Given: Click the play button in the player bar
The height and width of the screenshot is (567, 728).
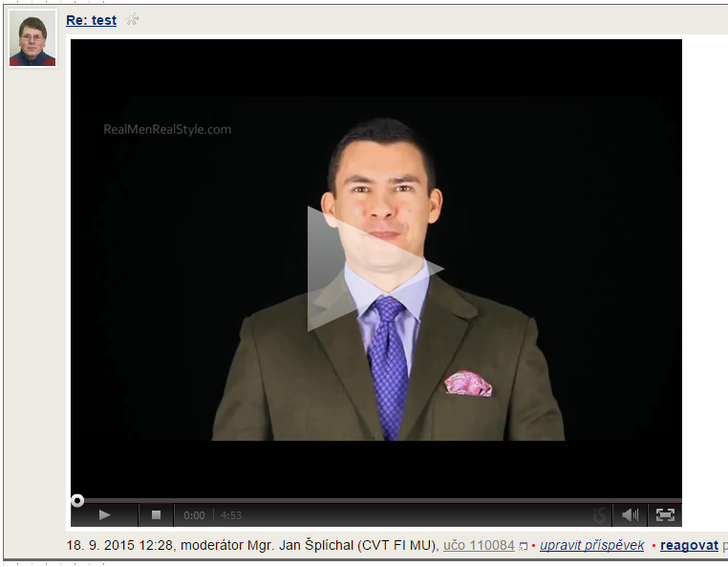Looking at the screenshot, I should click(x=104, y=515).
